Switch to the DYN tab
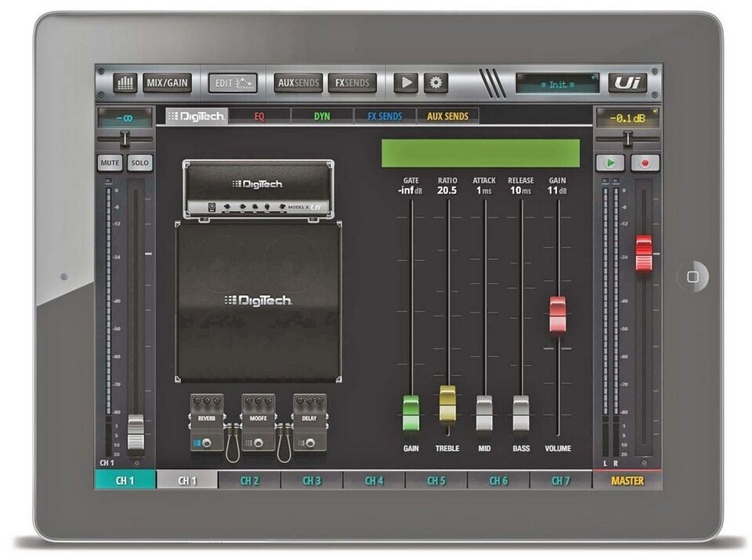The height and width of the screenshot is (560, 752). pos(322,116)
